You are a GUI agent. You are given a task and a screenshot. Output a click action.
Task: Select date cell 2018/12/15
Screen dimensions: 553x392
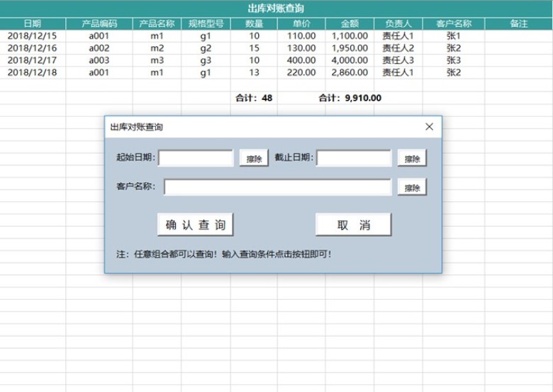[33, 36]
